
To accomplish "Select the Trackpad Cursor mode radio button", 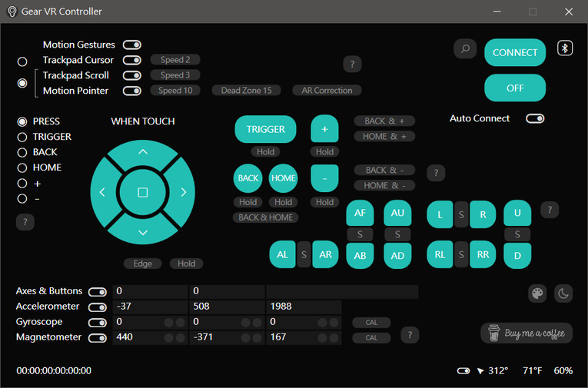I will (22, 61).
